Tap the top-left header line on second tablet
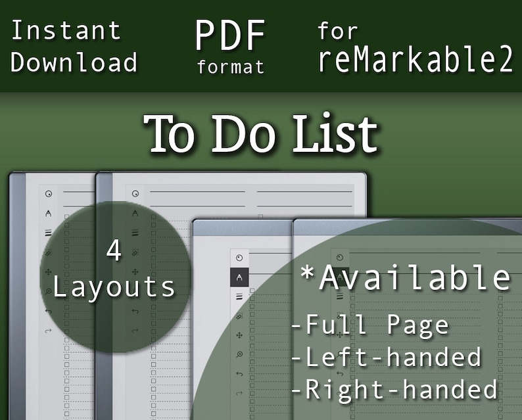522x420 pixels. [x=197, y=192]
